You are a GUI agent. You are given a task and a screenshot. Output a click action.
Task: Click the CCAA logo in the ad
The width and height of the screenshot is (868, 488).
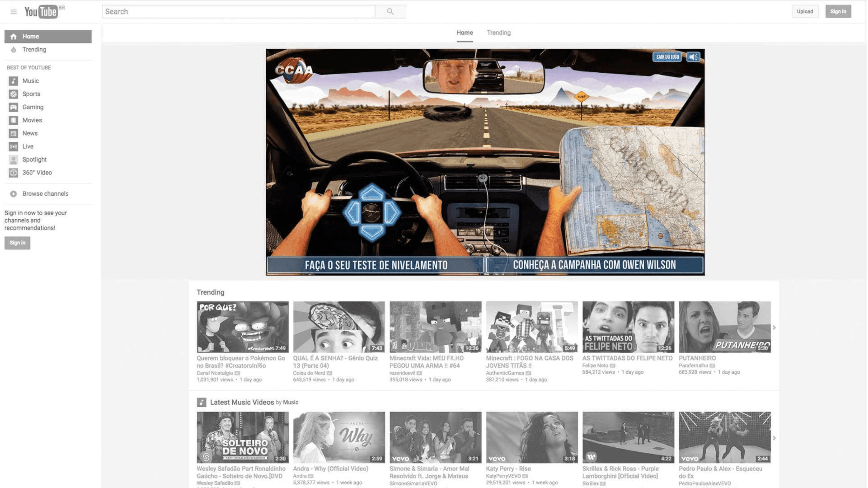(294, 70)
